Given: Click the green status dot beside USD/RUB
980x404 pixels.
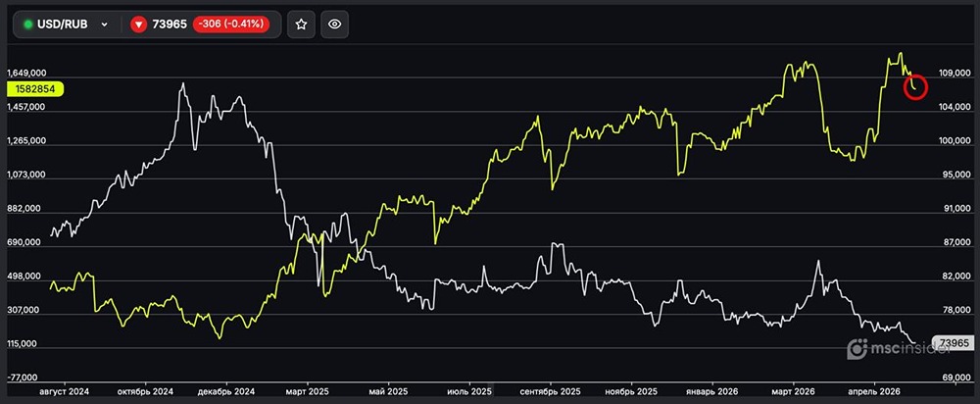Looking at the screenshot, I should (x=28, y=25).
